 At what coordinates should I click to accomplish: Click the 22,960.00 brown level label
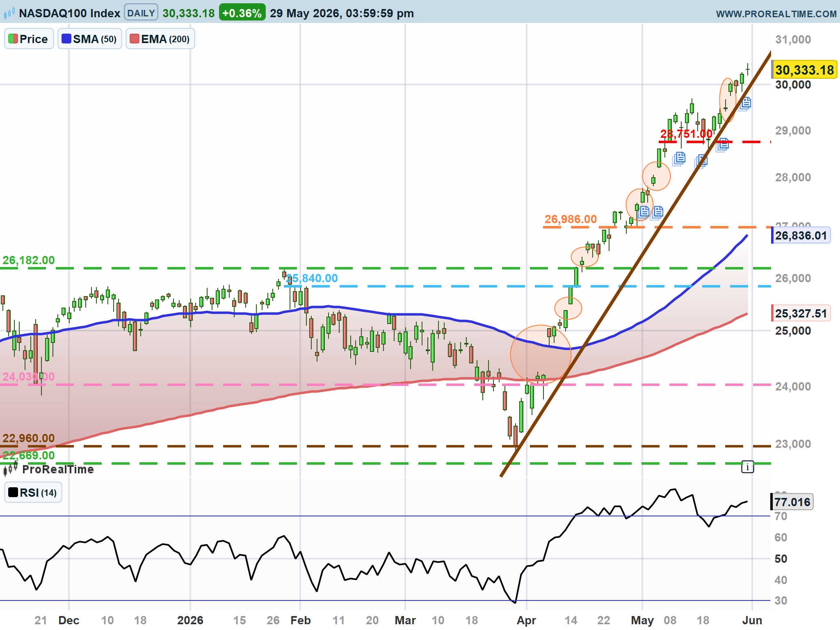29,438
